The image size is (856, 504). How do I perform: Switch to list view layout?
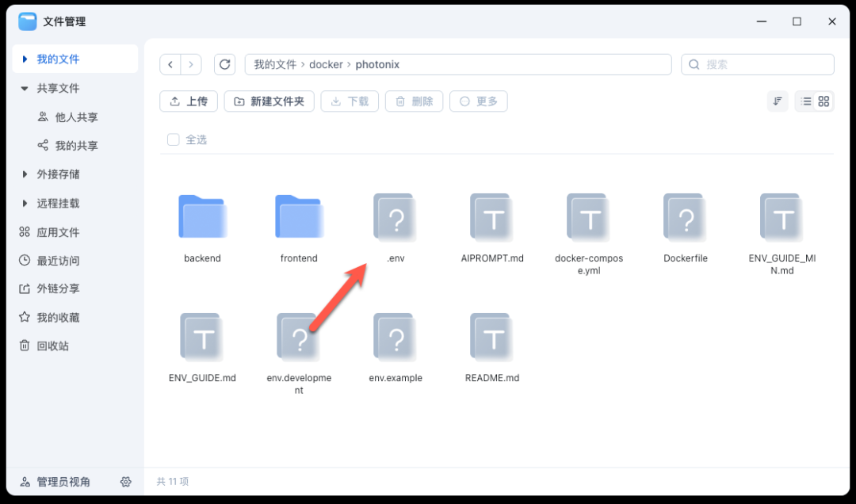(806, 101)
